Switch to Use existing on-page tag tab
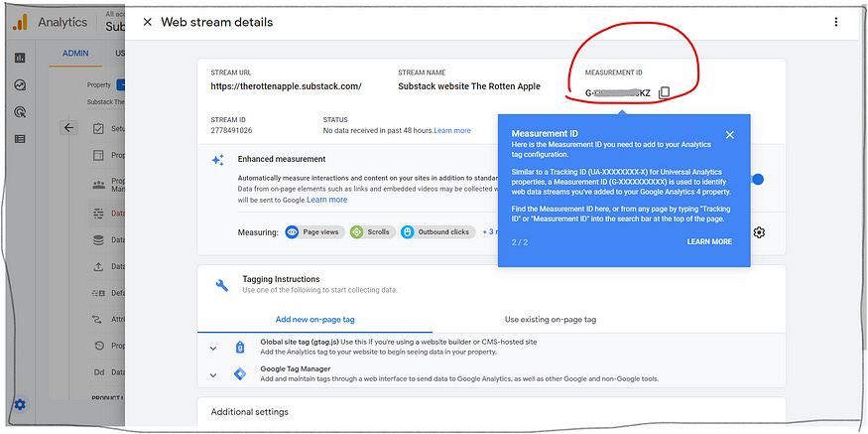This screenshot has width=868, height=434. pyautogui.click(x=551, y=319)
